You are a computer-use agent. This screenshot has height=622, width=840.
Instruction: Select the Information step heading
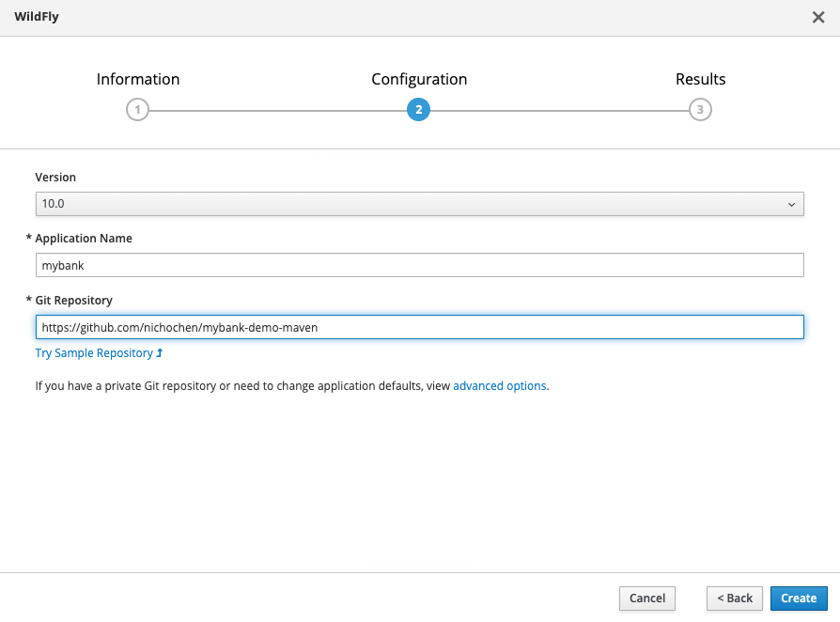click(x=138, y=79)
